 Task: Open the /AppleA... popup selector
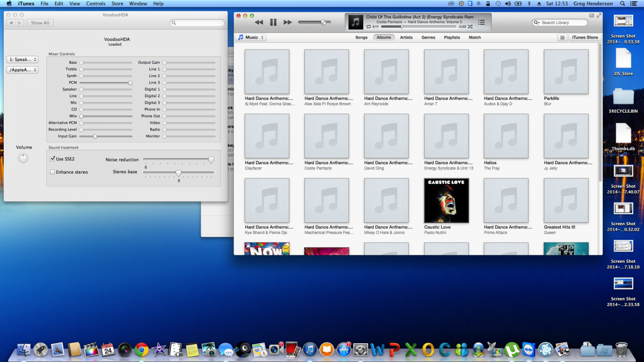tap(22, 70)
